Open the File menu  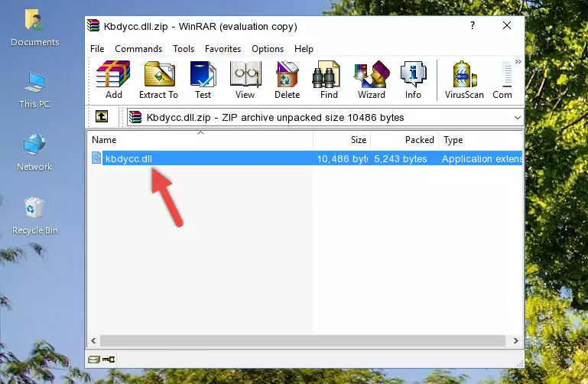click(x=97, y=49)
